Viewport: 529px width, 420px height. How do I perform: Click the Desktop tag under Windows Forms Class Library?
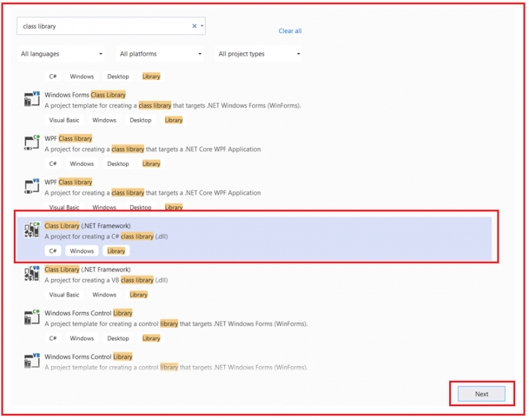[141, 120]
